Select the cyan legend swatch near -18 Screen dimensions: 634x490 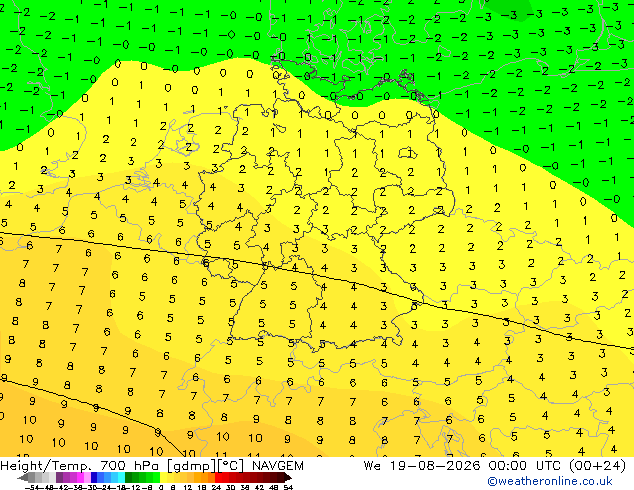click(x=121, y=477)
